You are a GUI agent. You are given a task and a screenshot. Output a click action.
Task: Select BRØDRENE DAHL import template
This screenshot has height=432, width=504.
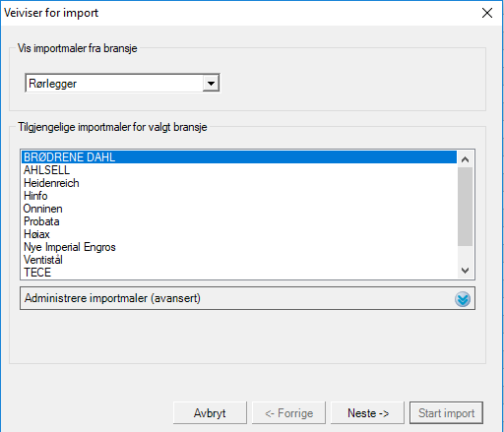pos(239,157)
